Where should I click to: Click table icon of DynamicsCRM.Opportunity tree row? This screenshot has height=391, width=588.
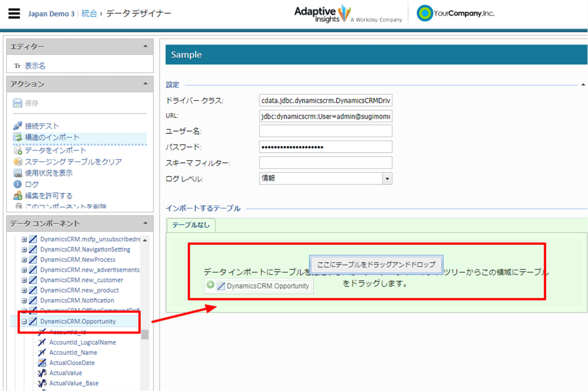tap(33, 321)
